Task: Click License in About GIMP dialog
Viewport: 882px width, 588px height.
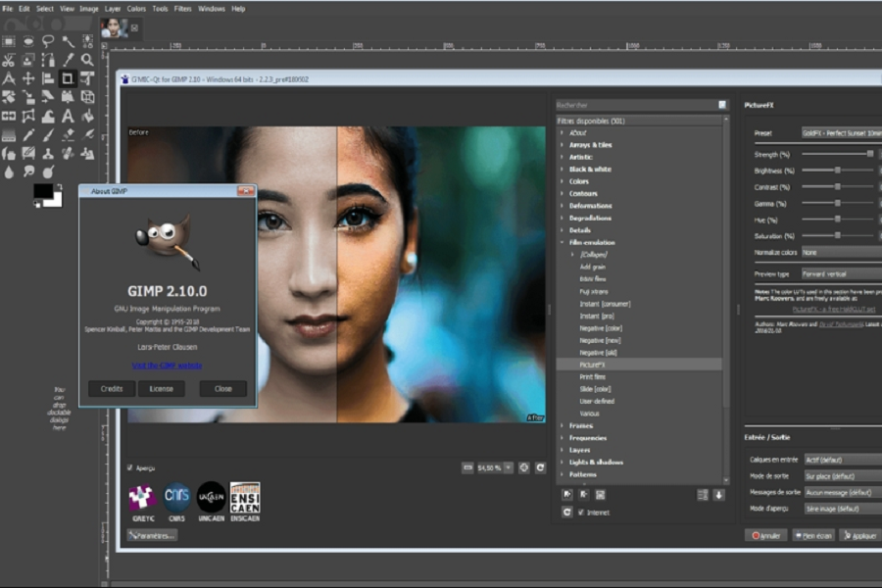Action: coord(162,388)
